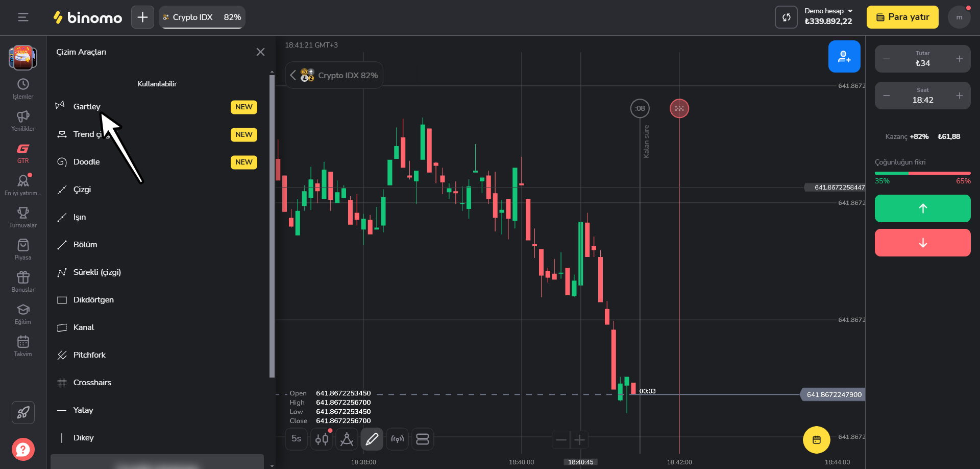
Task: Open the GTR section
Action: tap(23, 153)
